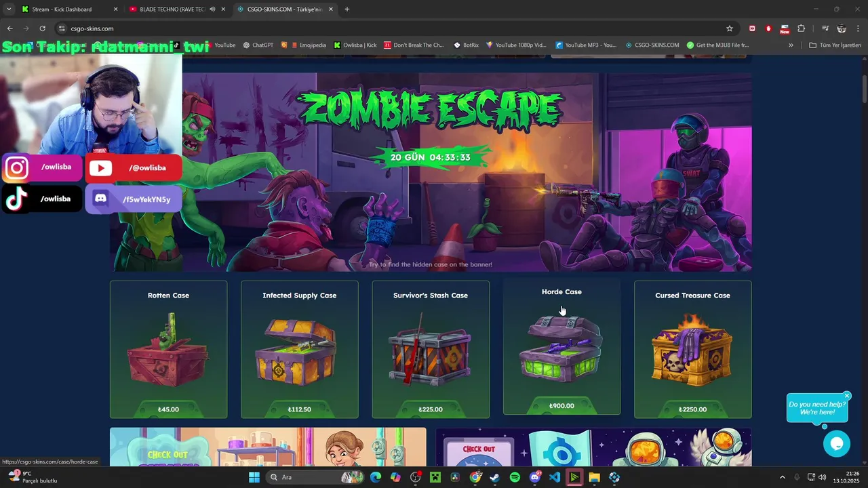Click the Zombie Escape title banner

(x=430, y=108)
